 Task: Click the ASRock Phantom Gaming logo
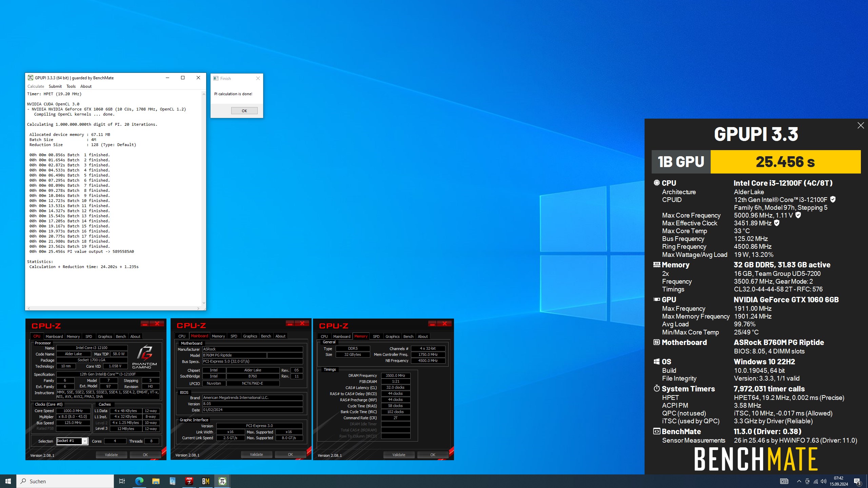point(144,357)
